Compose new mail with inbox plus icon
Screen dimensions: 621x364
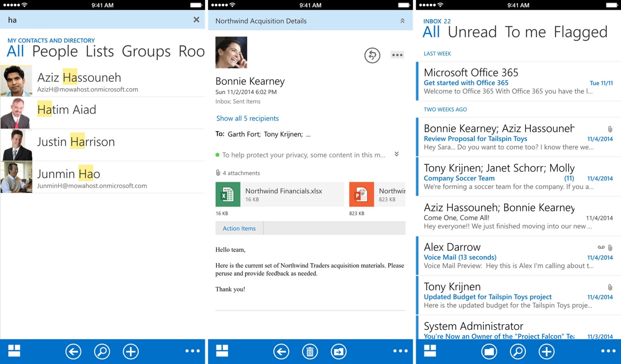(x=546, y=351)
